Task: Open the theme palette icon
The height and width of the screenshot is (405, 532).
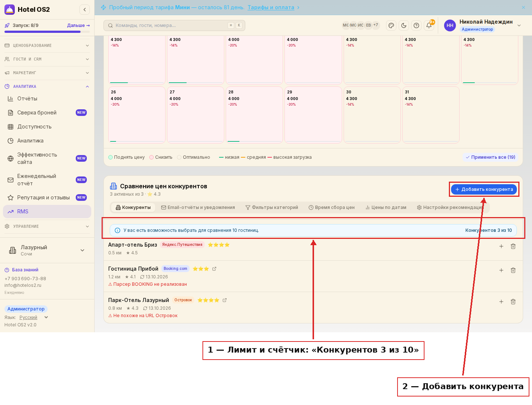Action: click(391, 25)
